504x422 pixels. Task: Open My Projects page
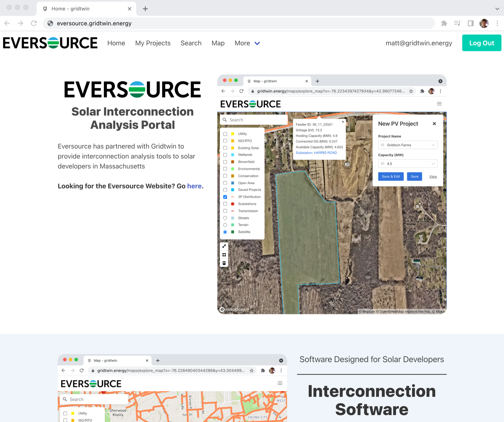153,43
